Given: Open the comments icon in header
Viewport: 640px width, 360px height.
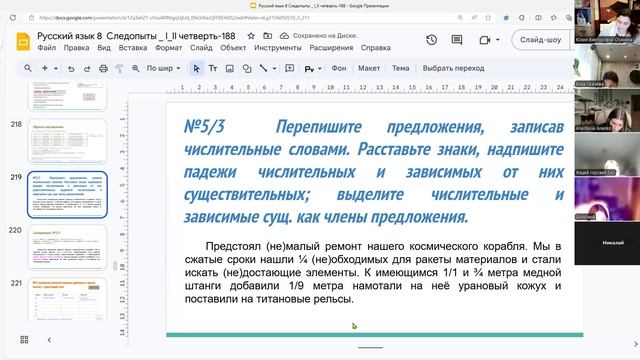Looking at the screenshot, I should (457, 40).
